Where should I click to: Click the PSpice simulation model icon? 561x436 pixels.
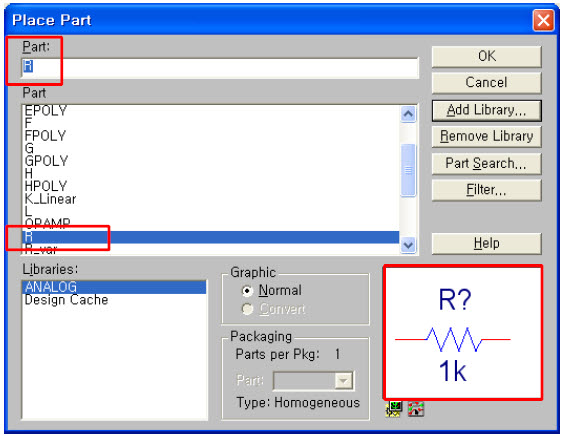[x=394, y=410]
